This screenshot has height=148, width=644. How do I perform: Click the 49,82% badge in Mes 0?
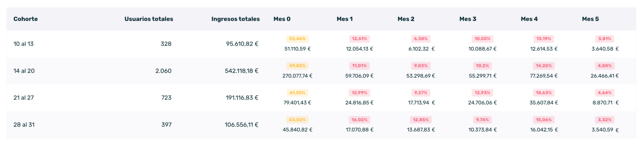pos(297,66)
